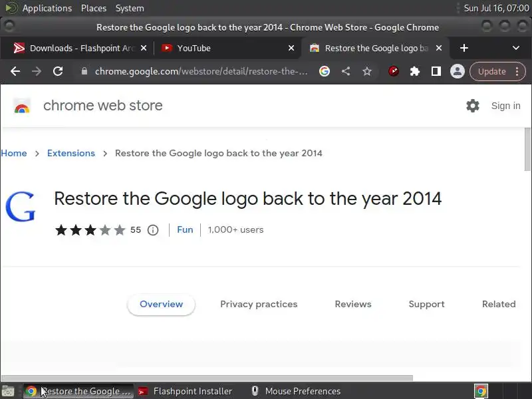Click the vertical page scrollbar
Viewport: 532px width, 399px height.
pos(527,149)
